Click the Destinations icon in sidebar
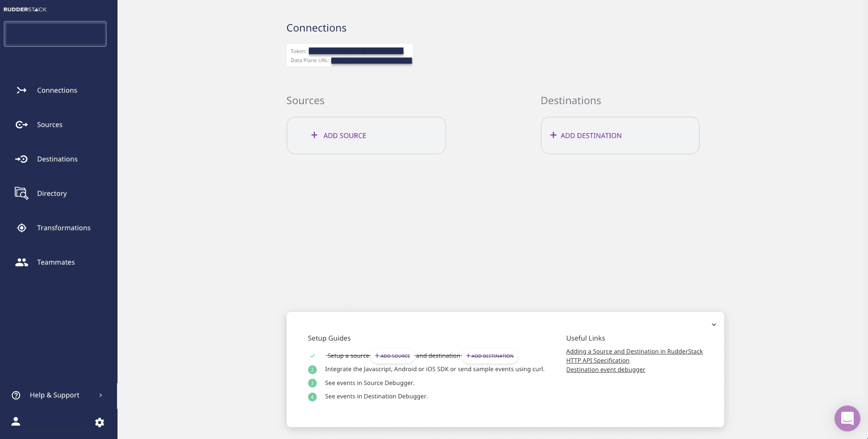The width and height of the screenshot is (868, 439). coord(21,159)
